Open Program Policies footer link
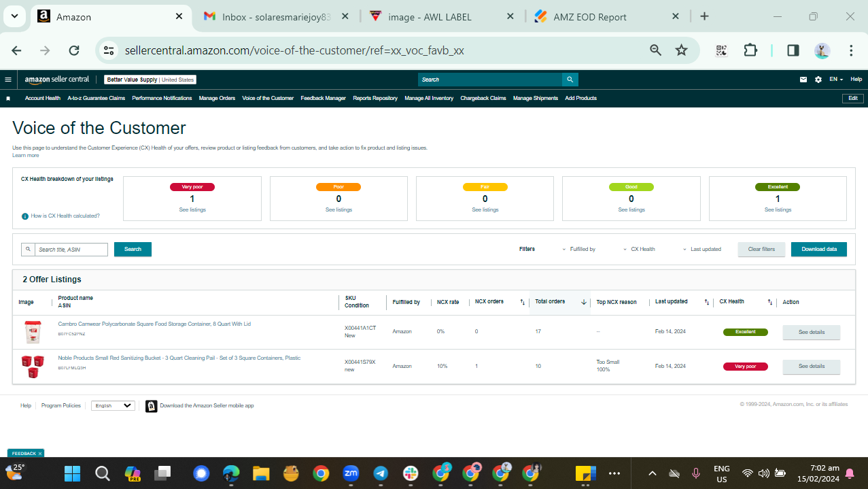Viewport: 868px width, 489px height. click(61, 405)
